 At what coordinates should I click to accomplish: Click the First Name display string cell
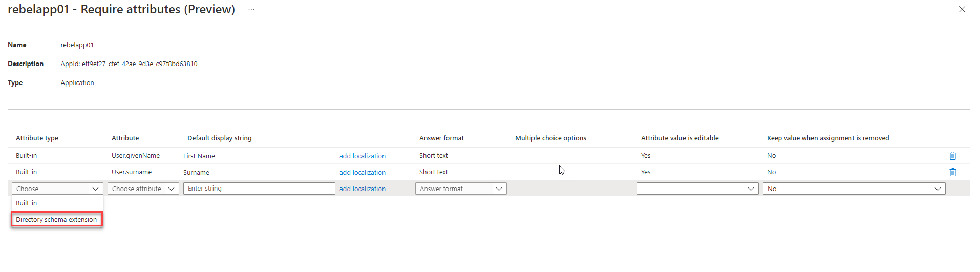click(199, 156)
